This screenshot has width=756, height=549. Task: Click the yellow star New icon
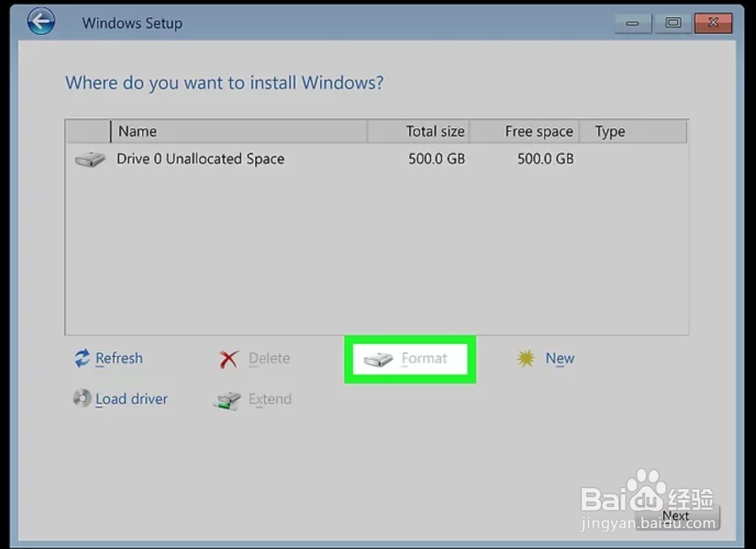point(525,358)
